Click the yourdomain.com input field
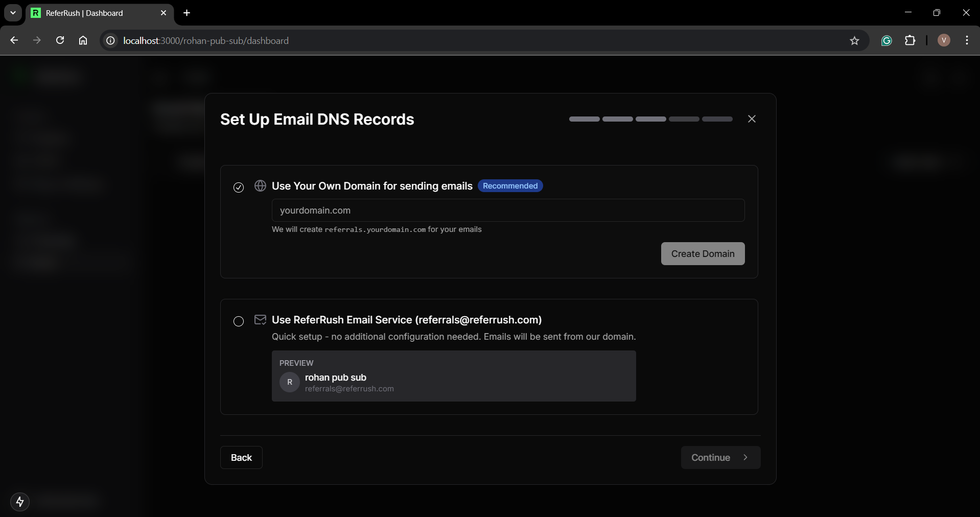 coord(508,210)
